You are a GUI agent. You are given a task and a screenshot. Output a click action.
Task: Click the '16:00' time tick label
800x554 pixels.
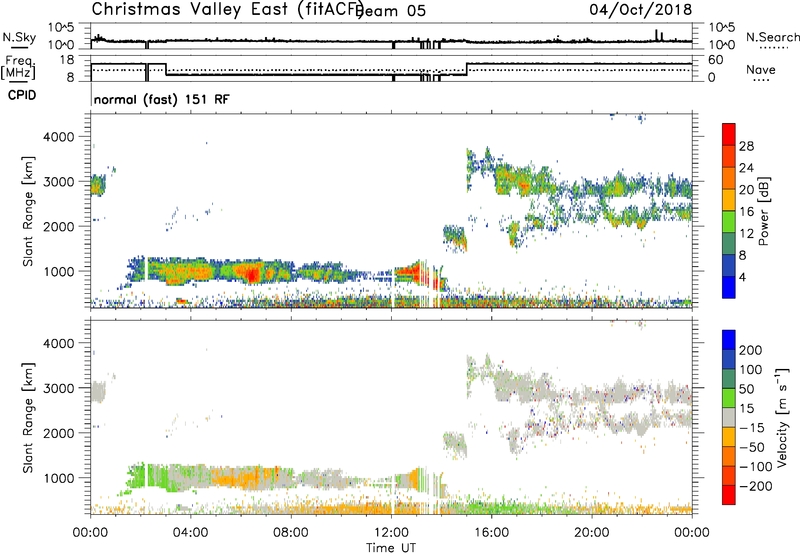pos(491,533)
